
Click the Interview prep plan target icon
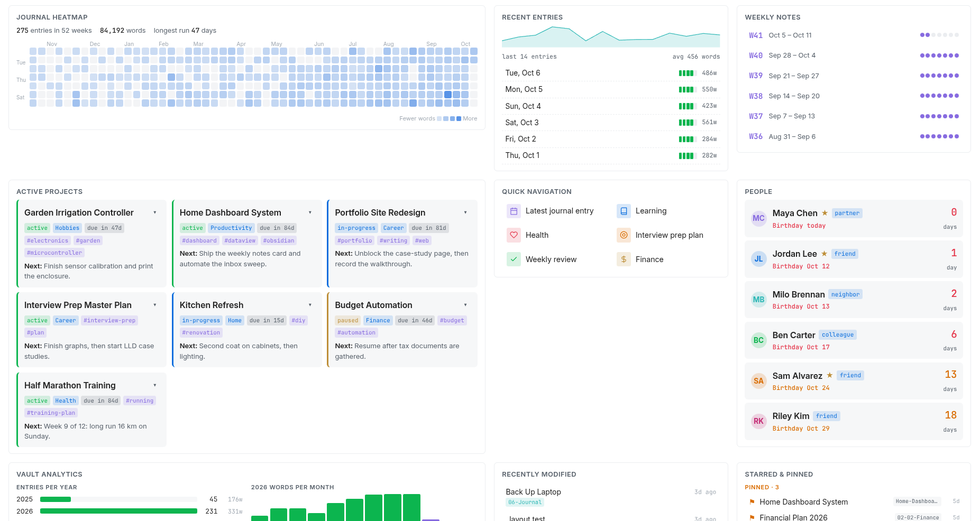pyautogui.click(x=624, y=235)
